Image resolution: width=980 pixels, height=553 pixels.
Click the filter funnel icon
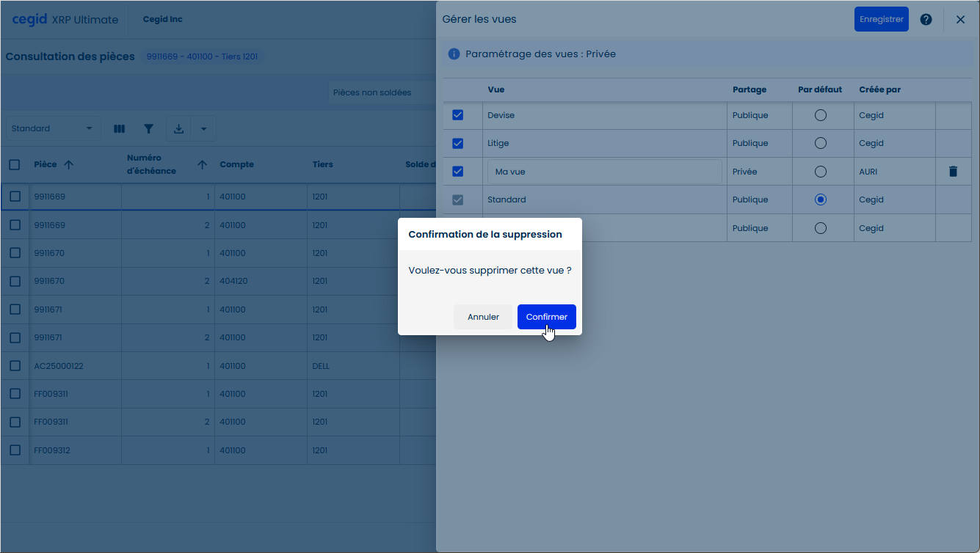[148, 129]
